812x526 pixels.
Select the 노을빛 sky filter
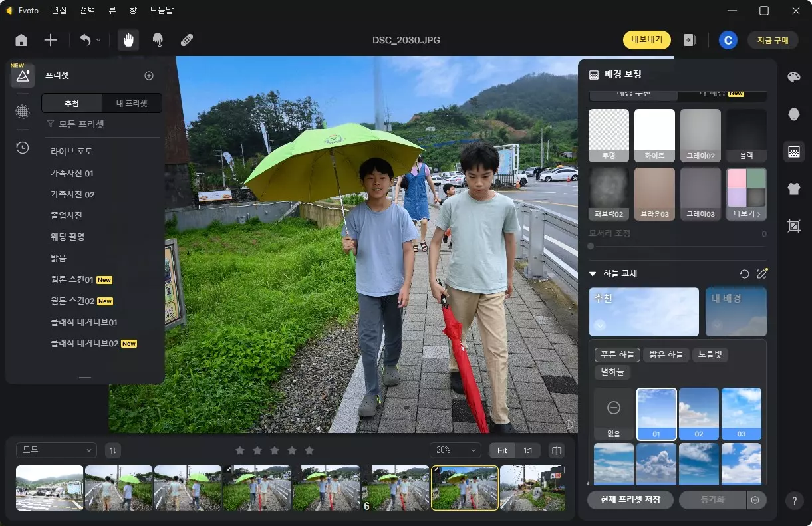(x=710, y=354)
